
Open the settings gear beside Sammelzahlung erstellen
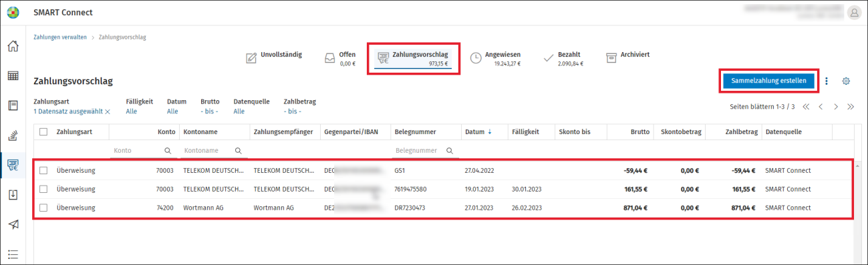point(846,81)
